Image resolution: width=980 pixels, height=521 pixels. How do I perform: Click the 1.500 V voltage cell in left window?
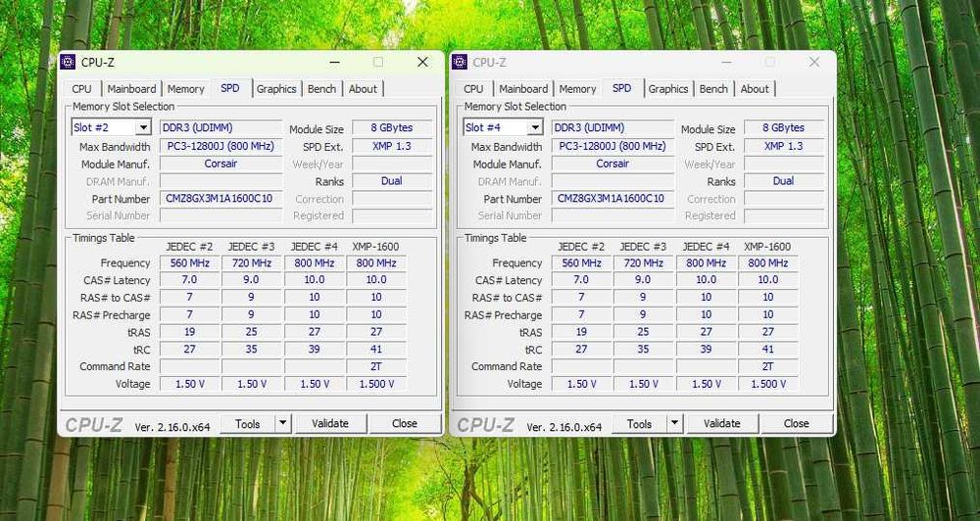[x=376, y=384]
